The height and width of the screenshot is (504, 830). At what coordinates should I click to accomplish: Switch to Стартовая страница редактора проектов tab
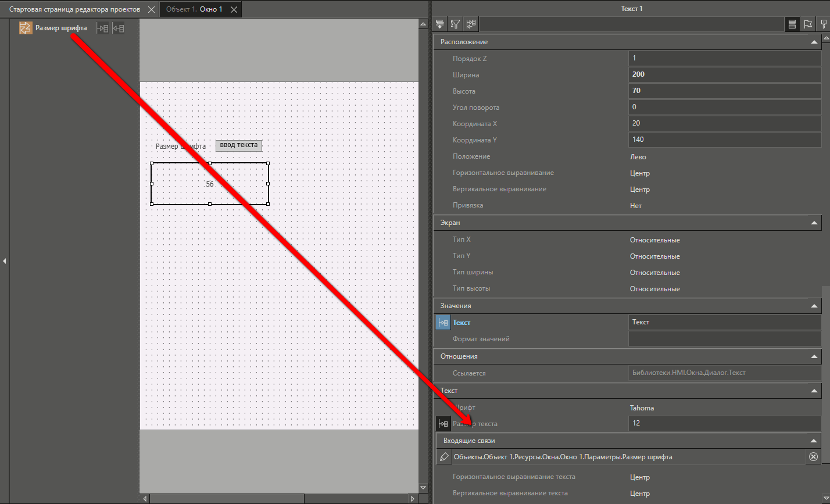[x=74, y=9]
